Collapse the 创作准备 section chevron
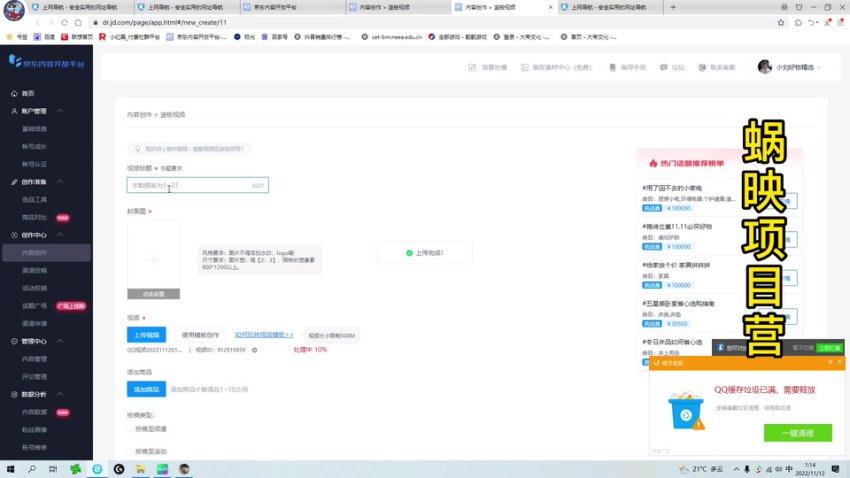Viewport: 850px width, 478px height. (x=60, y=182)
